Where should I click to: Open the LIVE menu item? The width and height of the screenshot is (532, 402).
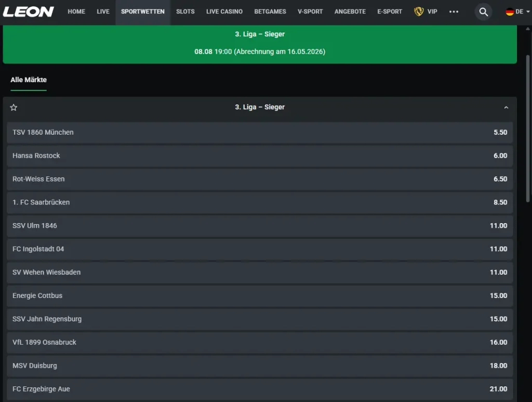coord(103,11)
